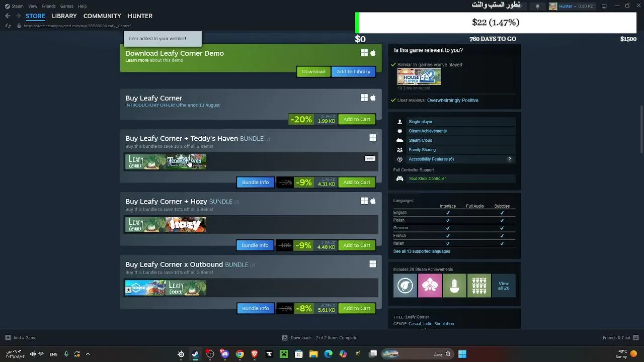Image resolution: width=644 pixels, height=362 pixels.
Task: Switch to the STORE tab
Action: coord(35,16)
